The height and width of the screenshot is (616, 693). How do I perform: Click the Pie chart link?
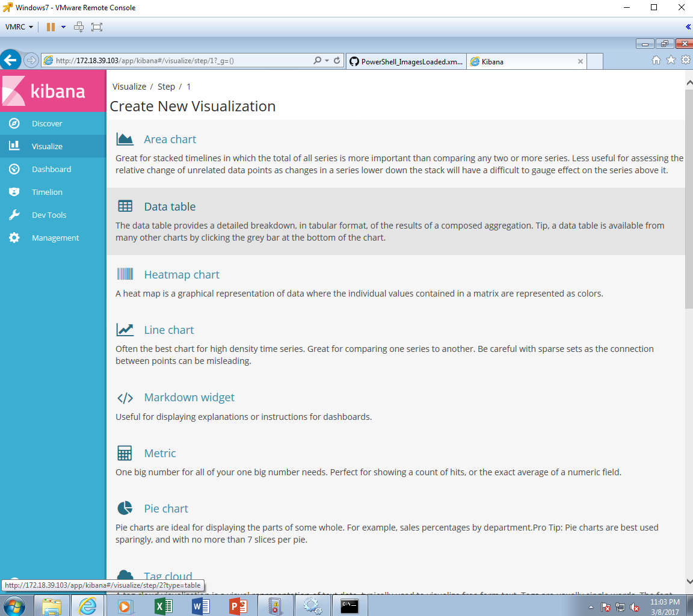click(x=166, y=508)
